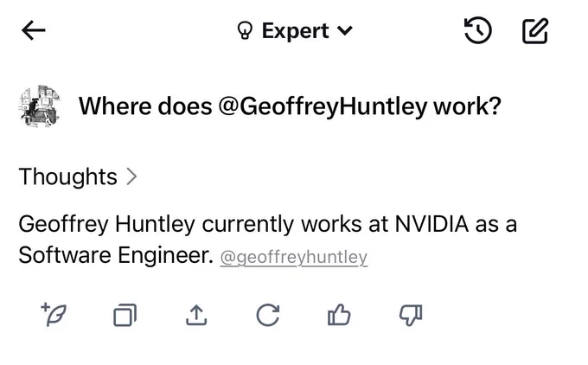Show reasoning by clicking Thoughts label

pos(67,176)
